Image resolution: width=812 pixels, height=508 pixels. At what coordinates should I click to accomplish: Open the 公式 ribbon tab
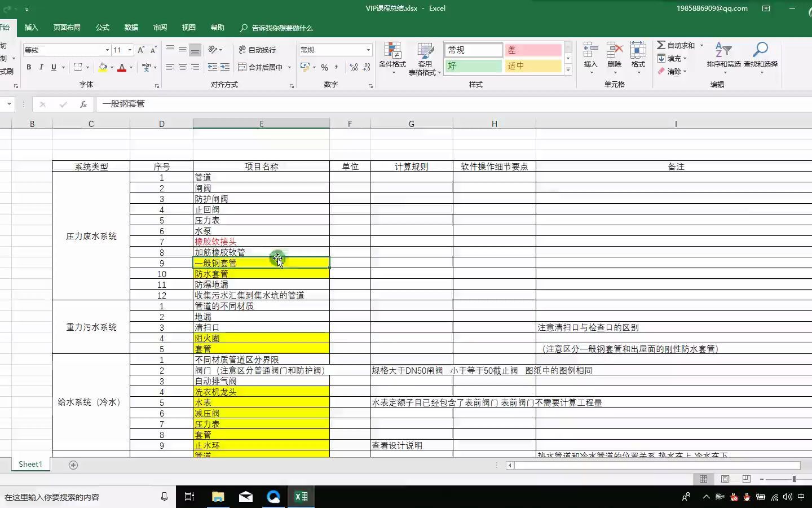(103, 28)
